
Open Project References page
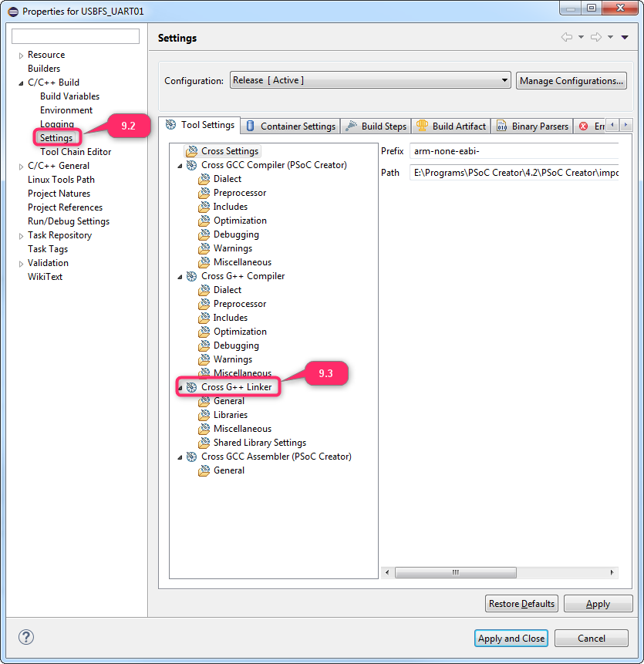pyautogui.click(x=66, y=207)
